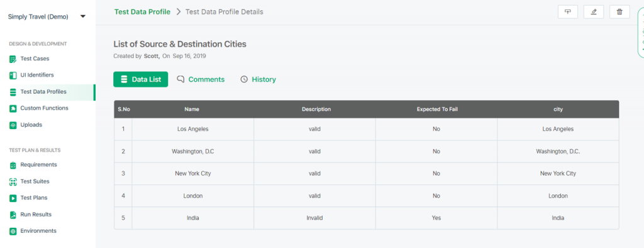Viewport: 644px width, 248px height.
Task: View Run Results page
Action: point(36,214)
